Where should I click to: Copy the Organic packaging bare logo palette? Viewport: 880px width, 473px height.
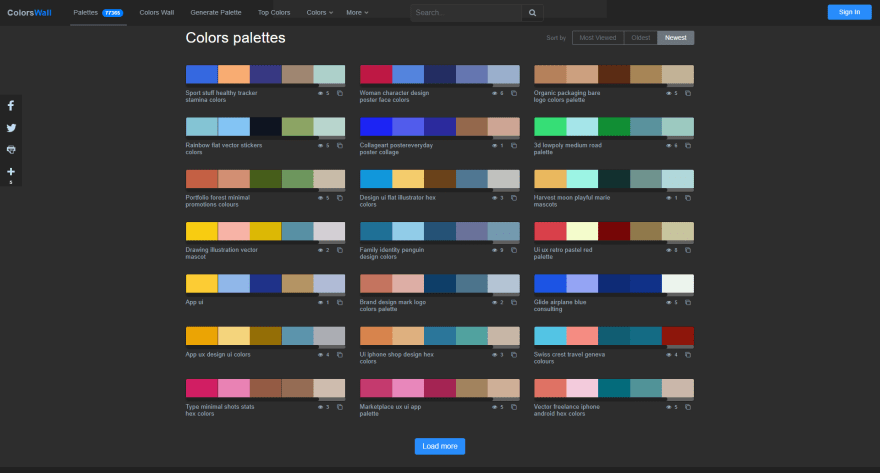688,93
